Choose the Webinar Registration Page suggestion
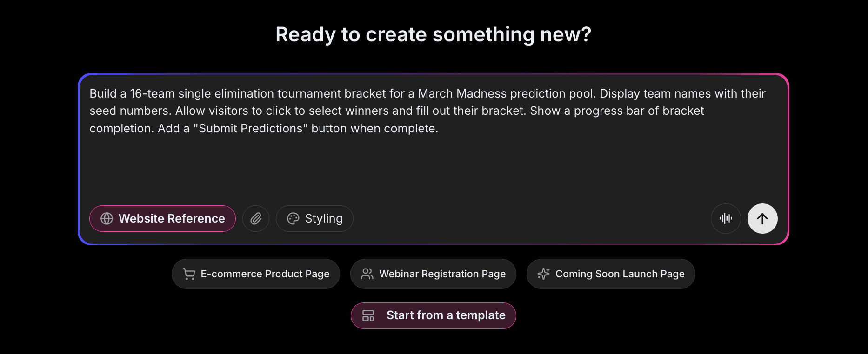Viewport: 868px width, 354px height. coord(433,274)
